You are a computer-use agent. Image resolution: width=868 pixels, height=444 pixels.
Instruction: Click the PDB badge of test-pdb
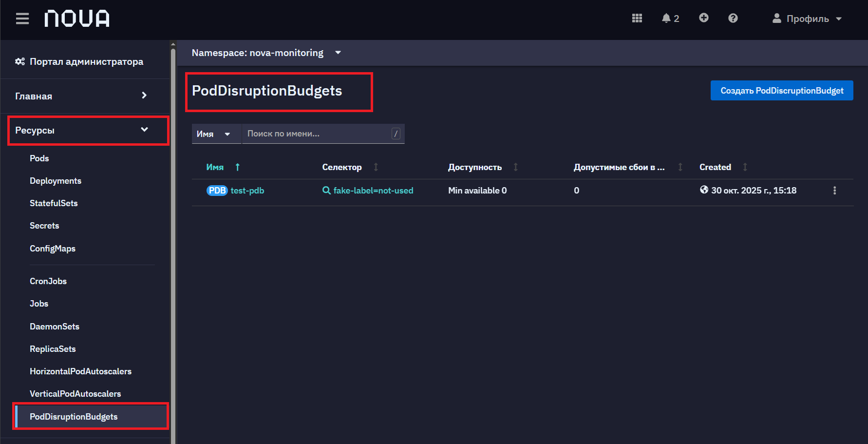[217, 191]
